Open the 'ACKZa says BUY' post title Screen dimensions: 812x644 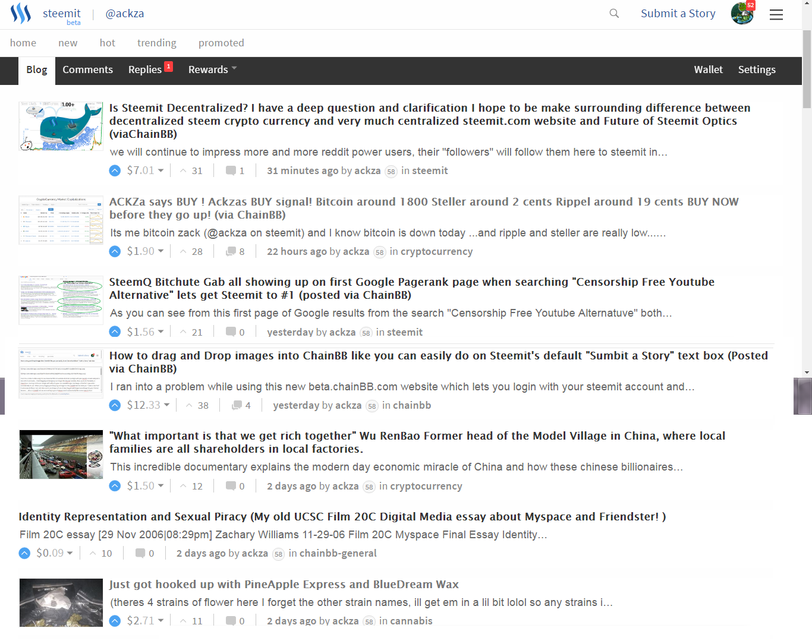[x=424, y=208]
